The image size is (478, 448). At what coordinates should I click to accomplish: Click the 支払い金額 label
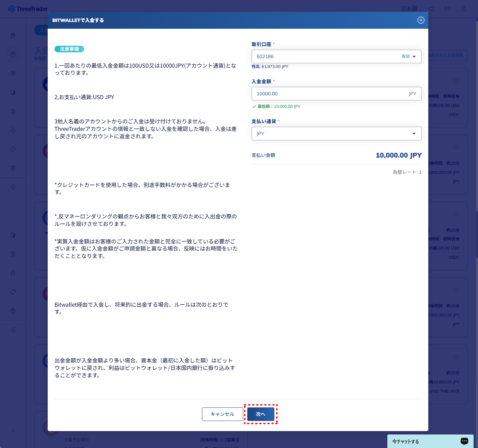pos(263,155)
